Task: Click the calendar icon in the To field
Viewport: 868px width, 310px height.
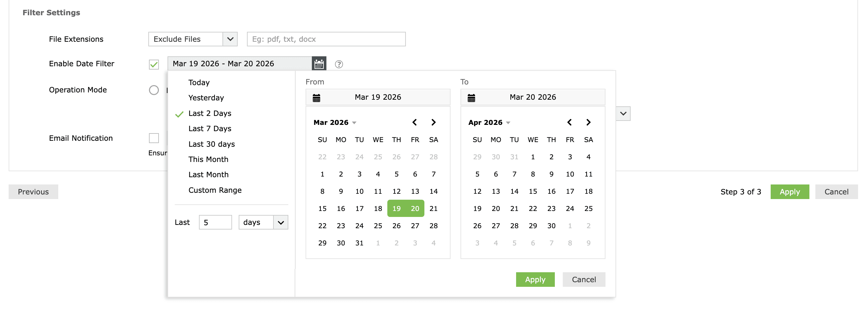Action: pos(471,97)
